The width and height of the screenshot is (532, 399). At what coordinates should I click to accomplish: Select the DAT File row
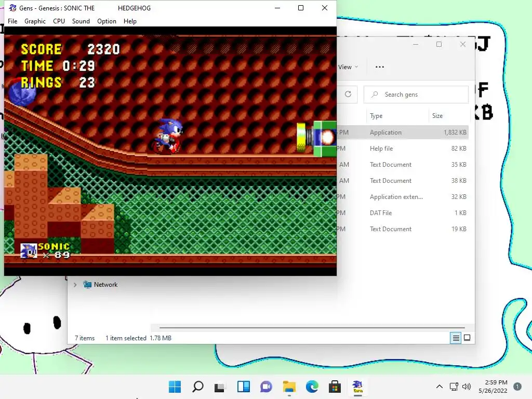[x=403, y=212]
